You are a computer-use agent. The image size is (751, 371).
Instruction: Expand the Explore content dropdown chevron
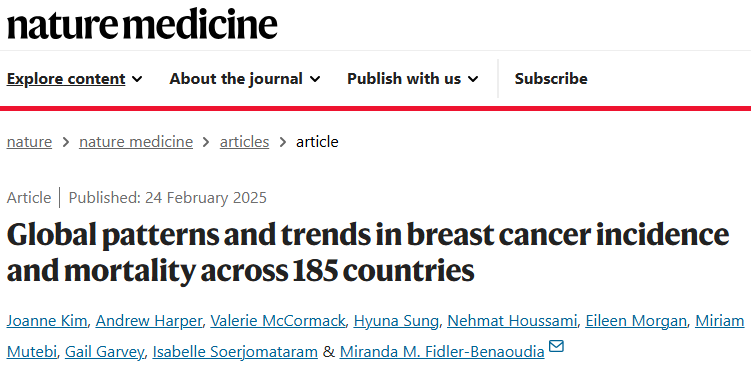(137, 79)
